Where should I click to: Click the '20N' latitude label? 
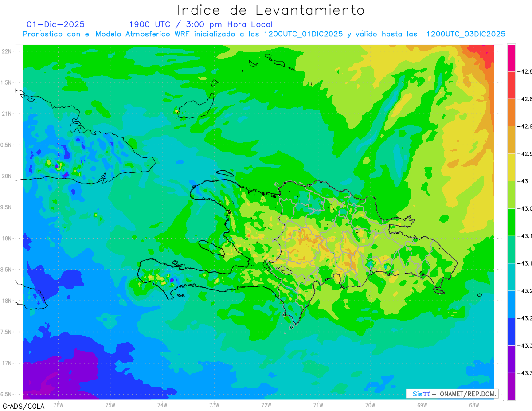tap(8, 176)
